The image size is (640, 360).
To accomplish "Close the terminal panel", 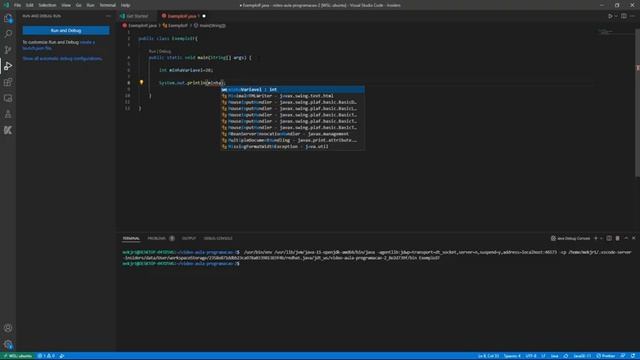I will pyautogui.click(x=634, y=238).
